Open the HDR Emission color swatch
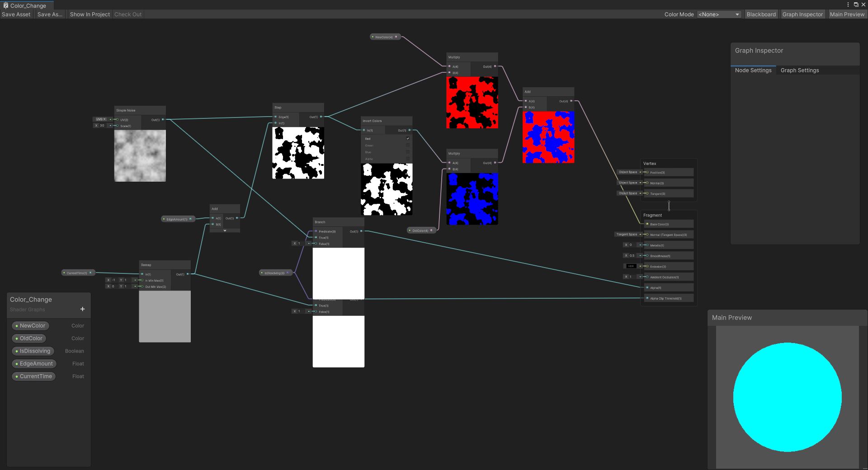The height and width of the screenshot is (470, 868). pyautogui.click(x=631, y=266)
